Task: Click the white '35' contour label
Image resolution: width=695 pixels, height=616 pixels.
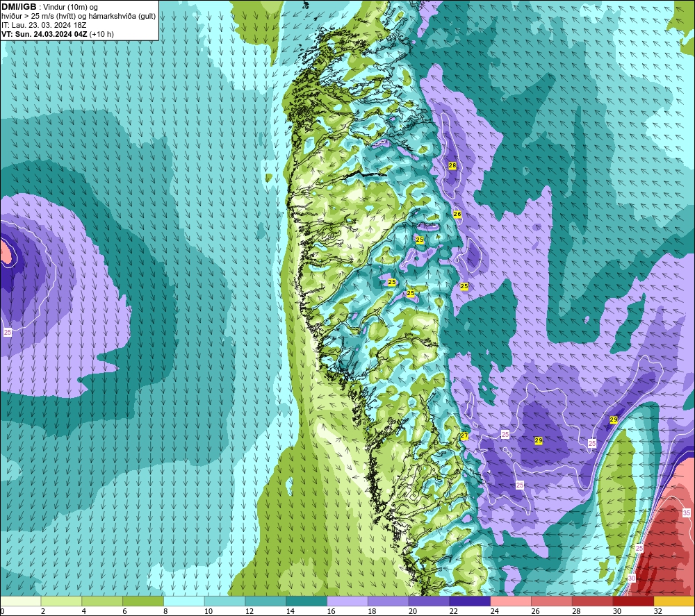Action: click(x=686, y=513)
